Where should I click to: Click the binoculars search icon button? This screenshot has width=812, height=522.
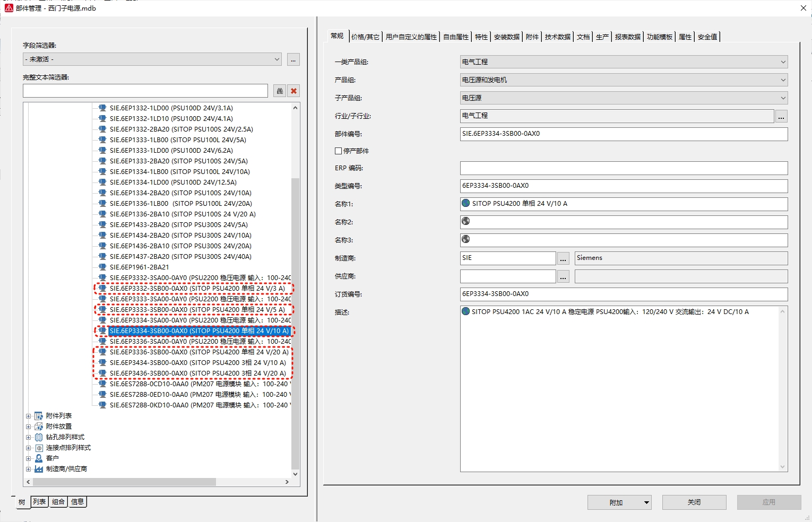point(280,91)
